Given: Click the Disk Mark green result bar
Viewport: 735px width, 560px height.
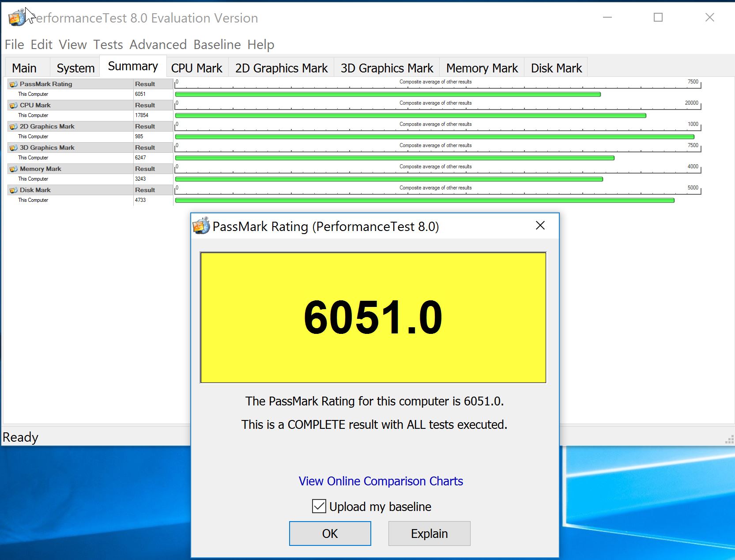Looking at the screenshot, I should coord(425,200).
